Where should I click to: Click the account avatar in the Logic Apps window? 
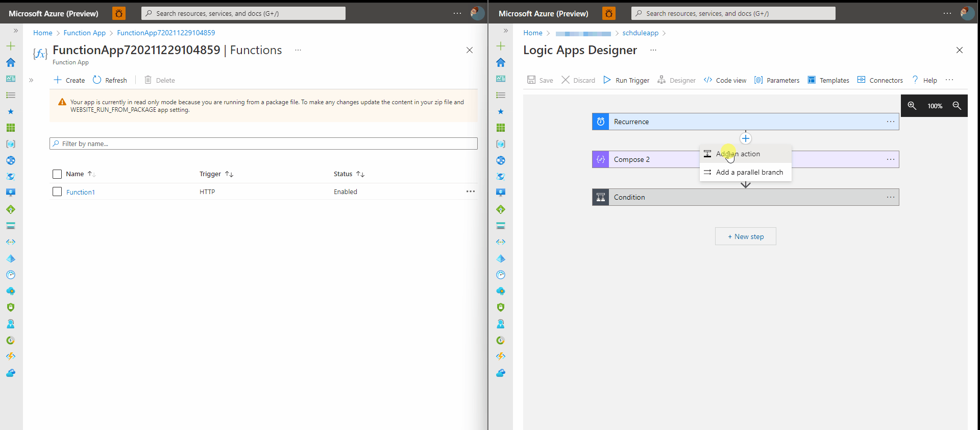(x=967, y=13)
